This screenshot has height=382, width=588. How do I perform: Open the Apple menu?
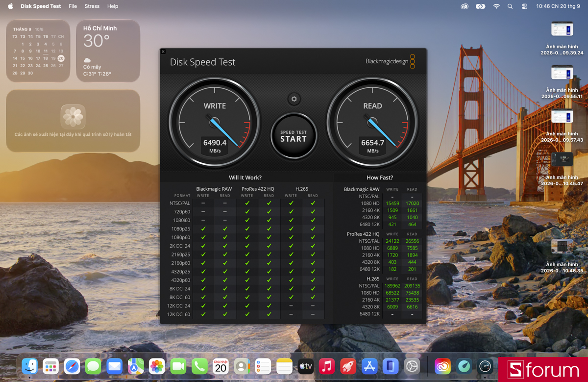[10, 6]
